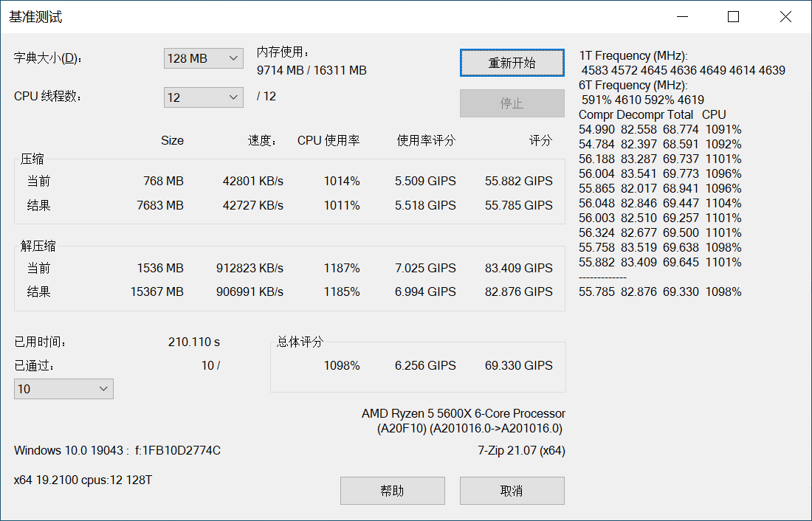Image resolution: width=812 pixels, height=521 pixels.
Task: Open the 帮助 (Help) dialog
Action: pos(392,490)
